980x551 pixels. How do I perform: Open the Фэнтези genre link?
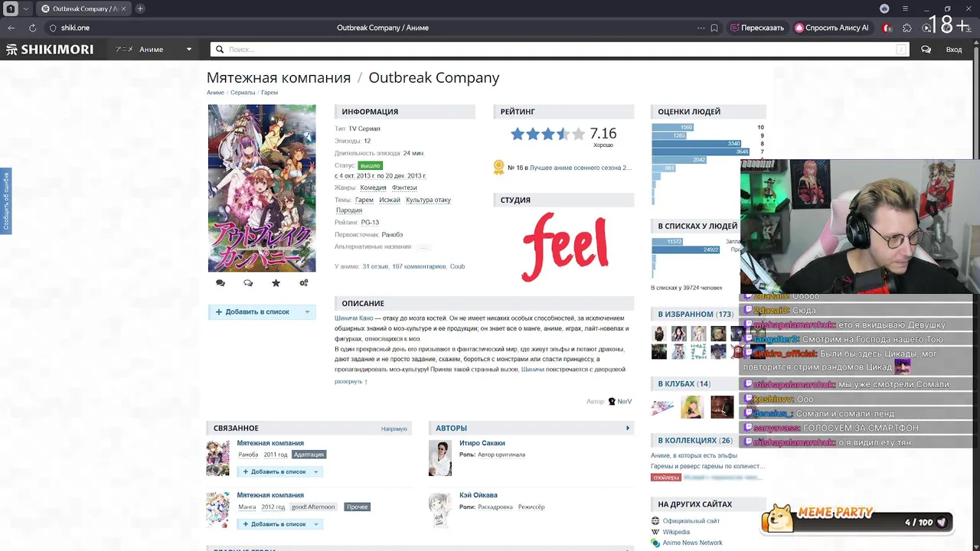[404, 187]
